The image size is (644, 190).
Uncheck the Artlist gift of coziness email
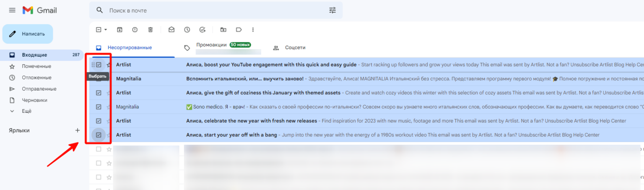tap(99, 93)
